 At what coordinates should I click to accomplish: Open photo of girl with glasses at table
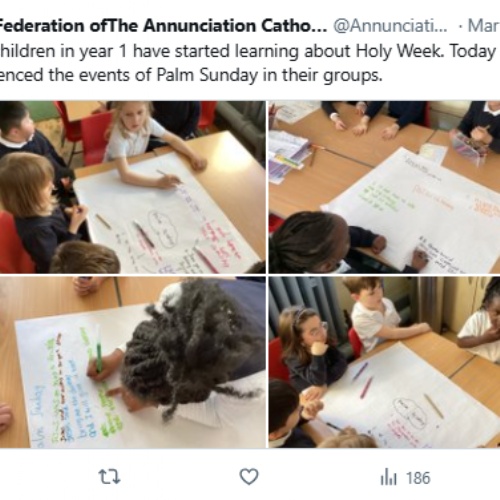click(384, 362)
